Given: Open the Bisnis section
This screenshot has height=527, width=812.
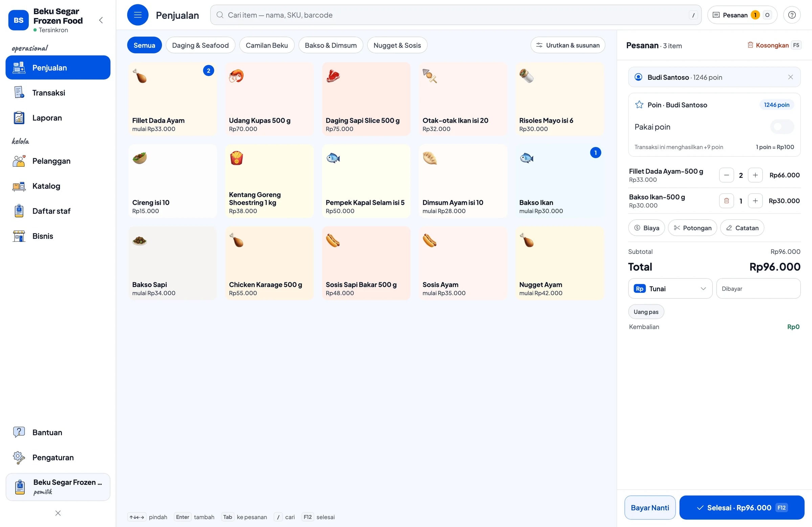Looking at the screenshot, I should tap(58, 236).
